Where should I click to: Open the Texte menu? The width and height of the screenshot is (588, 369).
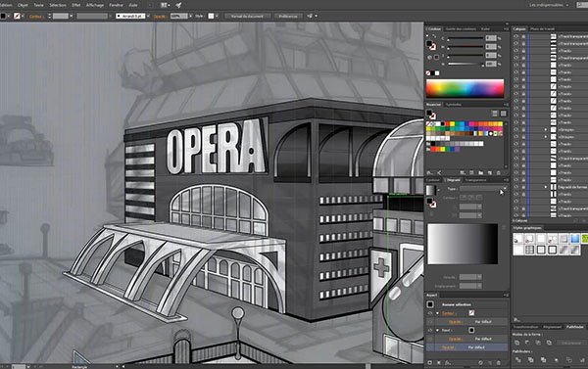[38, 5]
